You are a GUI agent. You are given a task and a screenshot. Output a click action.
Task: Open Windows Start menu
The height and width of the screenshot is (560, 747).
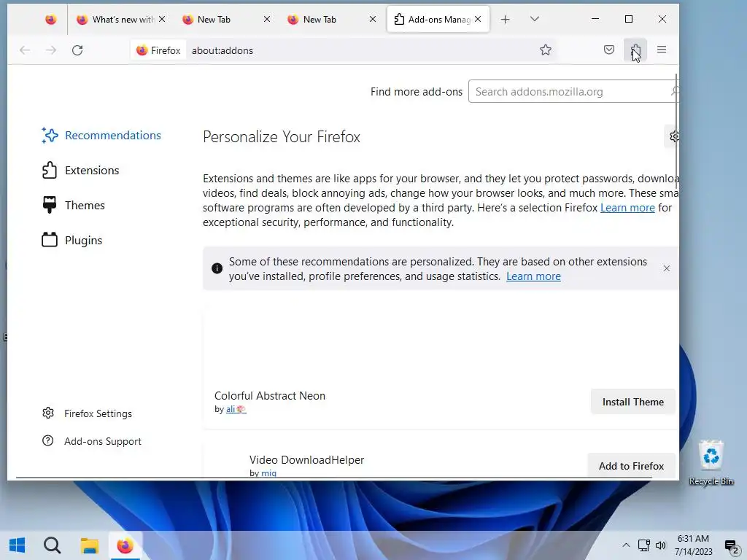click(x=18, y=545)
